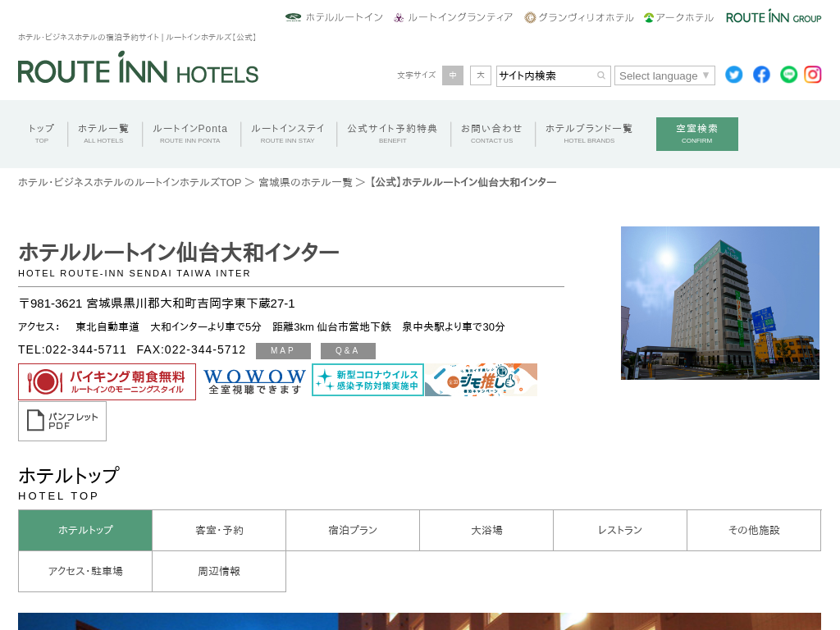This screenshot has width=840, height=630.
Task: Select the アクセス・駐車場 tab
Action: pyautogui.click(x=85, y=572)
